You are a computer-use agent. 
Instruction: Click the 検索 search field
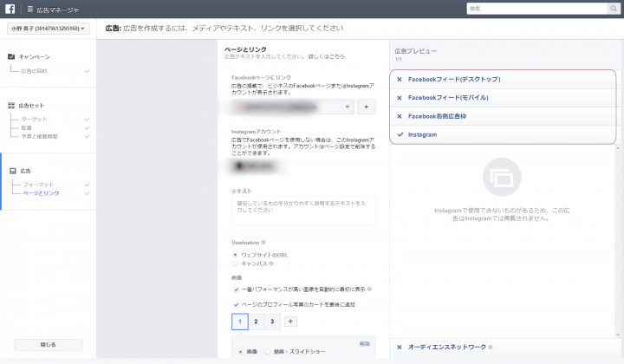(x=537, y=9)
